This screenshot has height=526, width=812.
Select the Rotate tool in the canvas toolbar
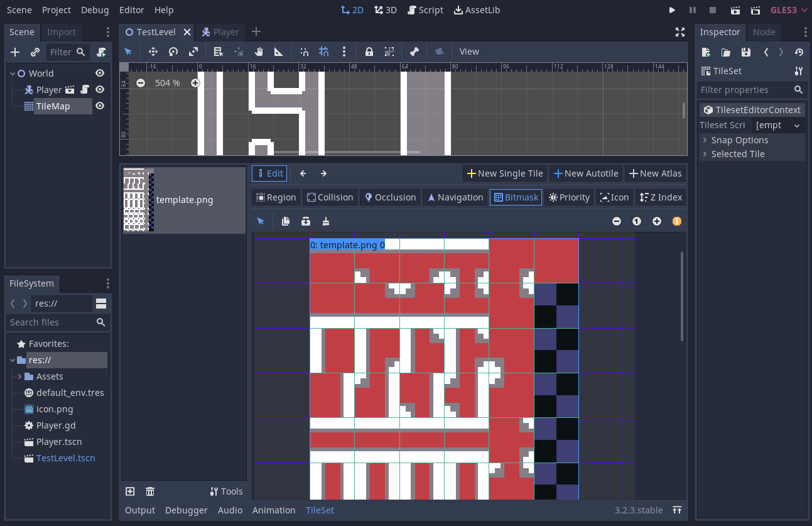[x=173, y=52]
